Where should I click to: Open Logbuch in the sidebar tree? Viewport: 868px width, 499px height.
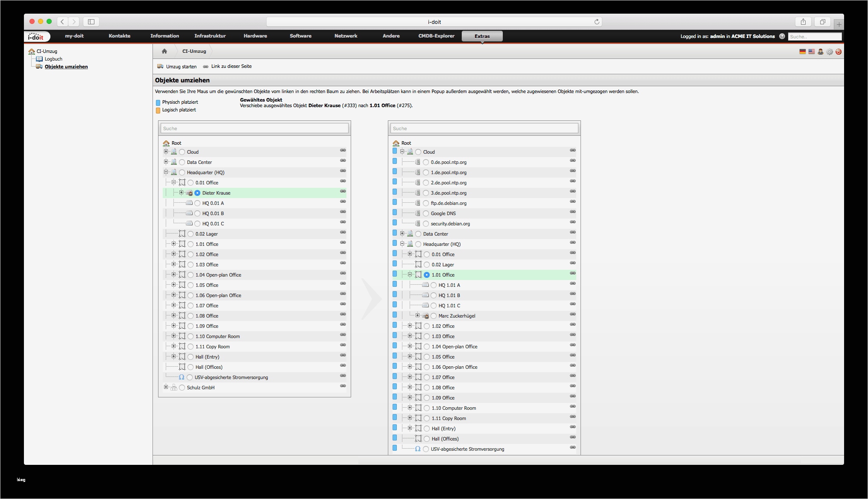(53, 59)
